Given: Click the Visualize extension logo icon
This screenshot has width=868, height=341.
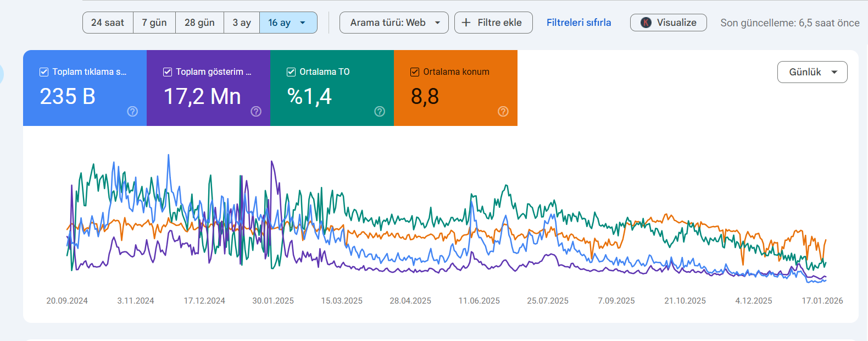Looking at the screenshot, I should (646, 23).
